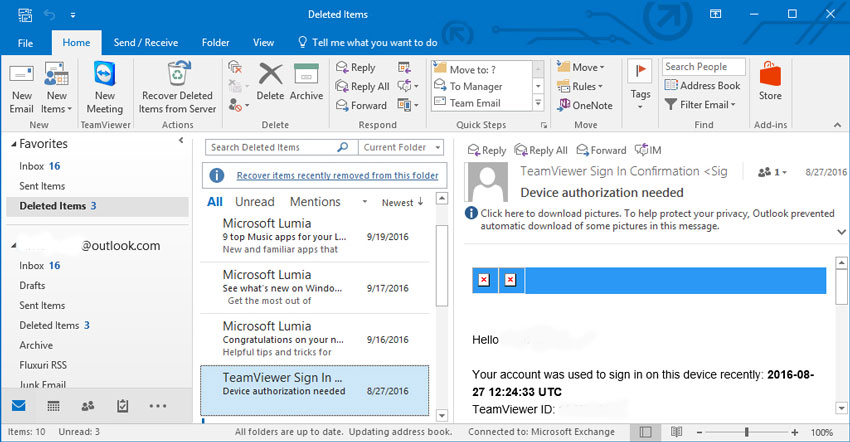Image resolution: width=850 pixels, height=442 pixels.
Task: Click the download pictures info bar
Action: pyautogui.click(x=651, y=220)
